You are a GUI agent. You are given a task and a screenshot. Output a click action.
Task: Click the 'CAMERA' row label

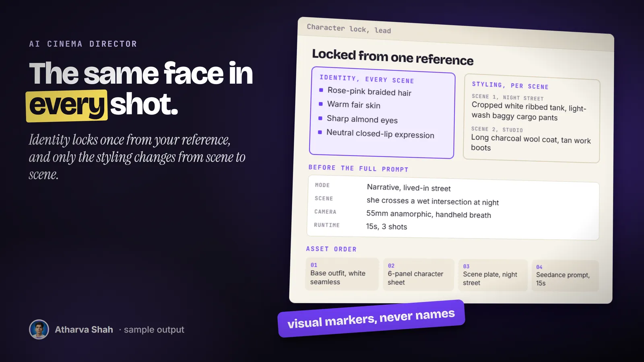325,212
